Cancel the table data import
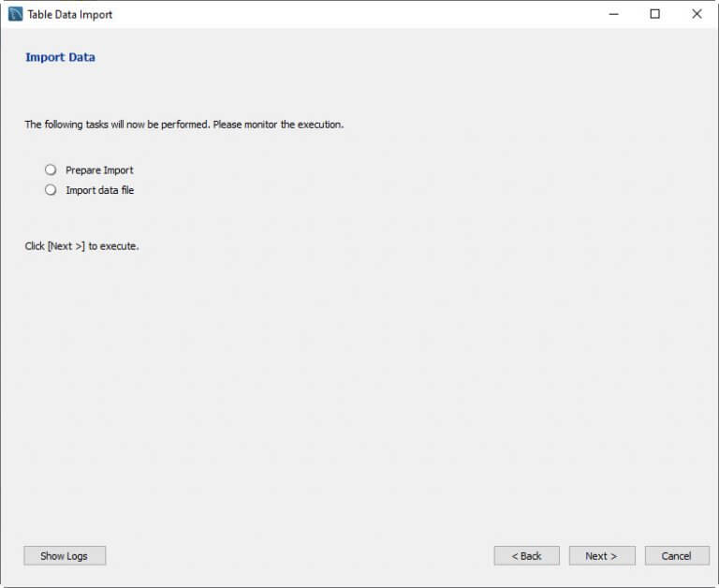The height and width of the screenshot is (588, 719). click(x=676, y=556)
